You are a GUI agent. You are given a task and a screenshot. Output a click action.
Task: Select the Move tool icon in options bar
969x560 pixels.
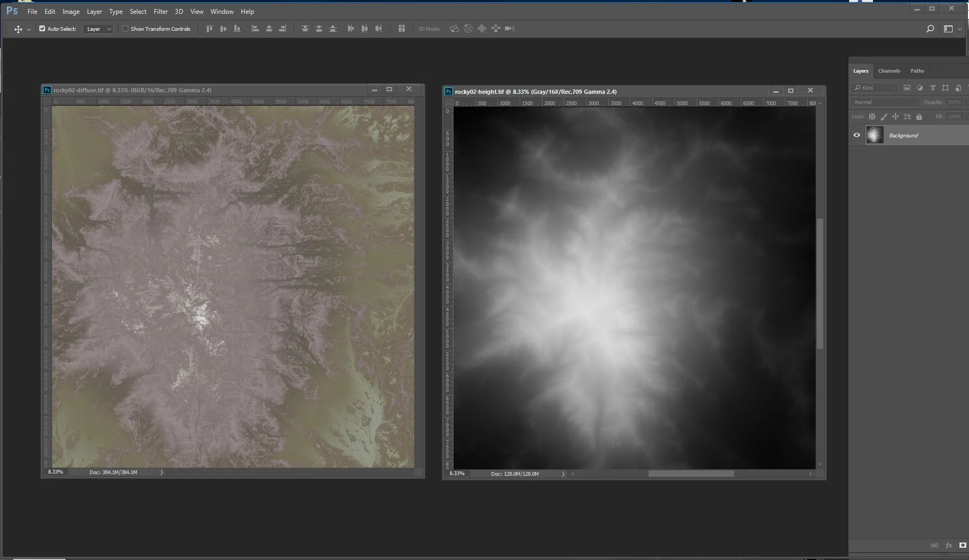(x=18, y=29)
